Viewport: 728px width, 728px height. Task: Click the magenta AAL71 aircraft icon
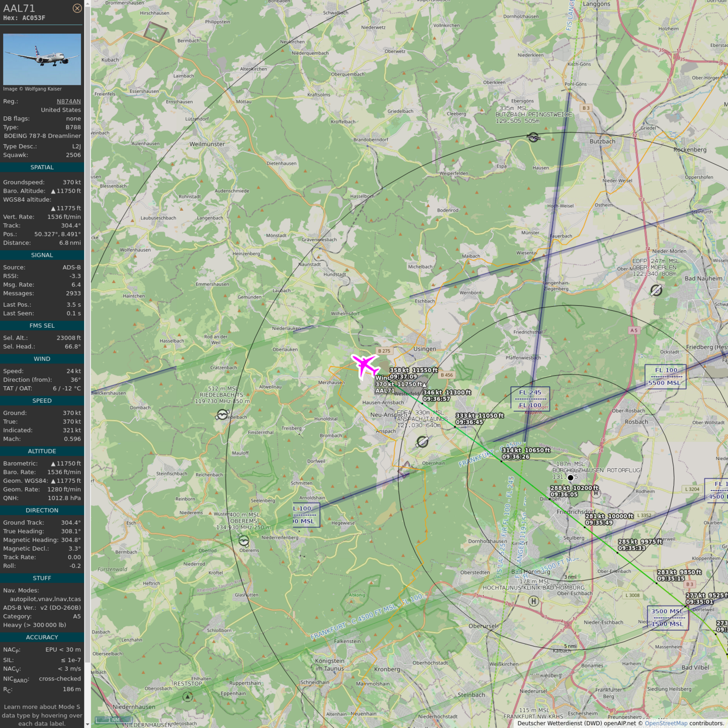point(365,365)
